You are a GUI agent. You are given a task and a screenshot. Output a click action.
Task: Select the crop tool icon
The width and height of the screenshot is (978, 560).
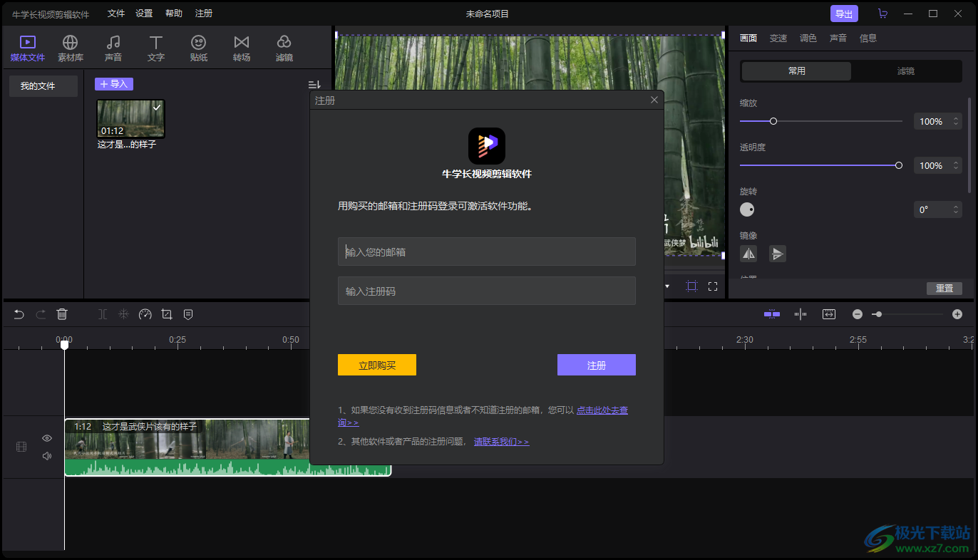[x=167, y=314]
